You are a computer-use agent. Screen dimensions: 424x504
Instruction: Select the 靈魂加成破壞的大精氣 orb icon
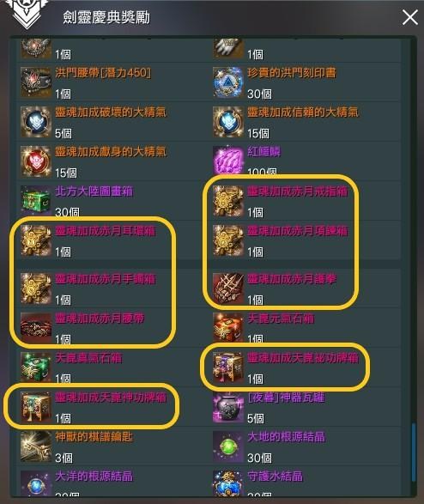point(36,122)
